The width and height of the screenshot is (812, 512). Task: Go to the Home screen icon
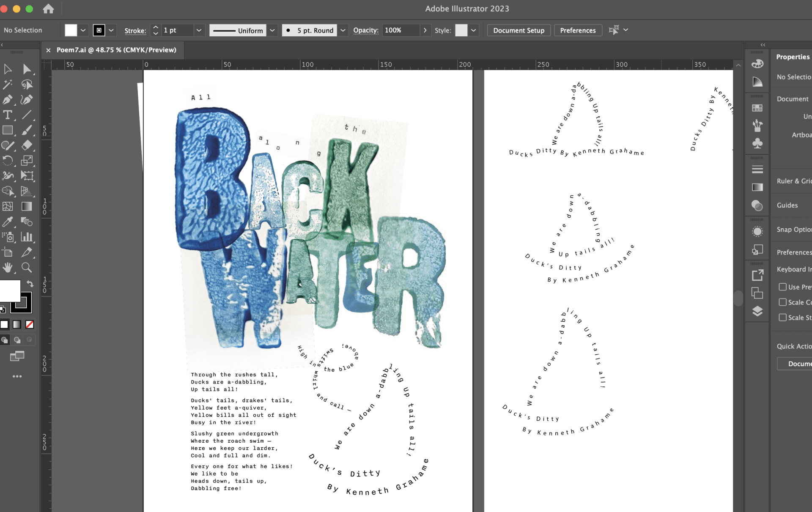click(48, 8)
